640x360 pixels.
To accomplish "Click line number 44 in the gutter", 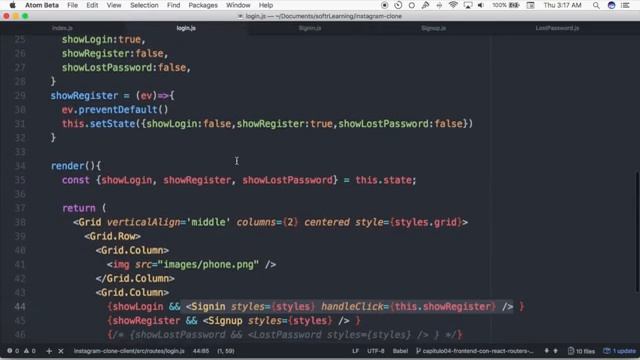I will (20, 307).
